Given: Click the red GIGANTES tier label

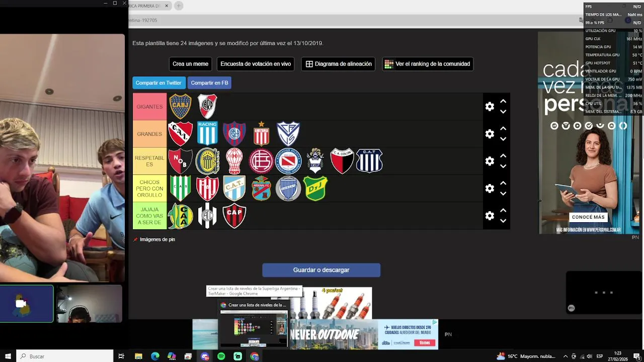Looking at the screenshot, I should (x=149, y=107).
